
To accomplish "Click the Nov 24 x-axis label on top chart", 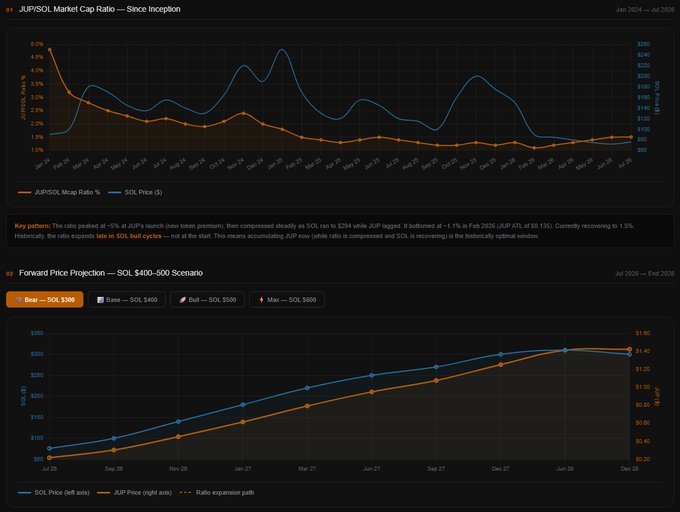I will pos(236,164).
